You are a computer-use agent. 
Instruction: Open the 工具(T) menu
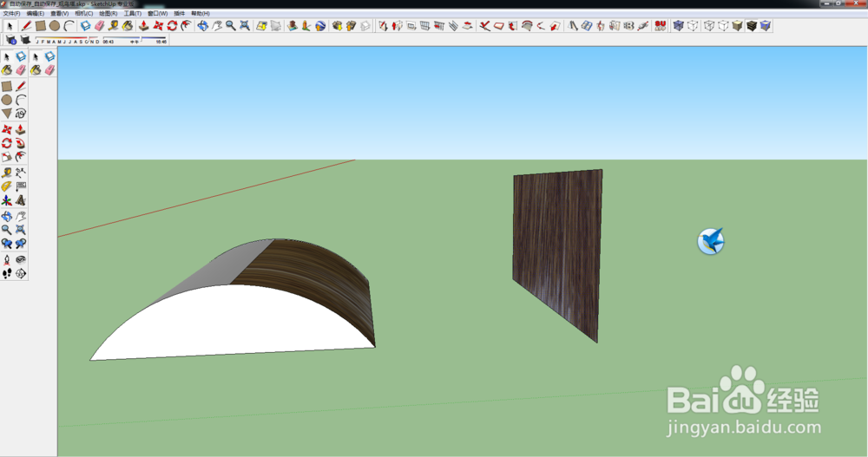(133, 13)
